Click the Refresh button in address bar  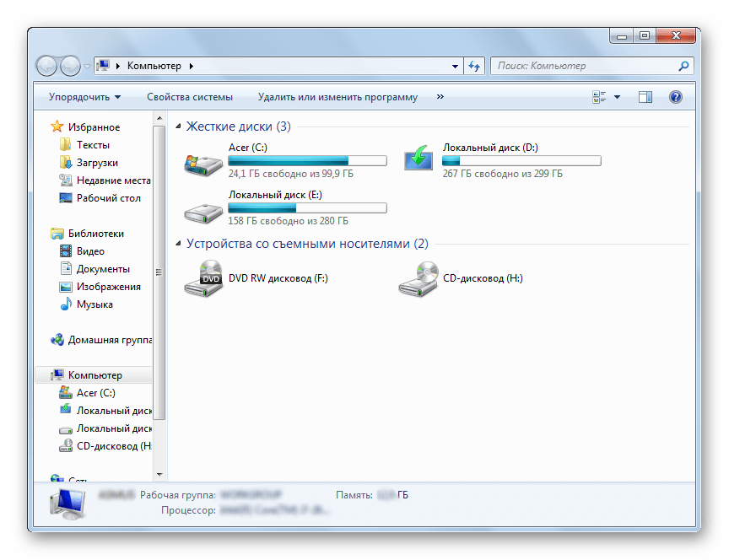474,66
